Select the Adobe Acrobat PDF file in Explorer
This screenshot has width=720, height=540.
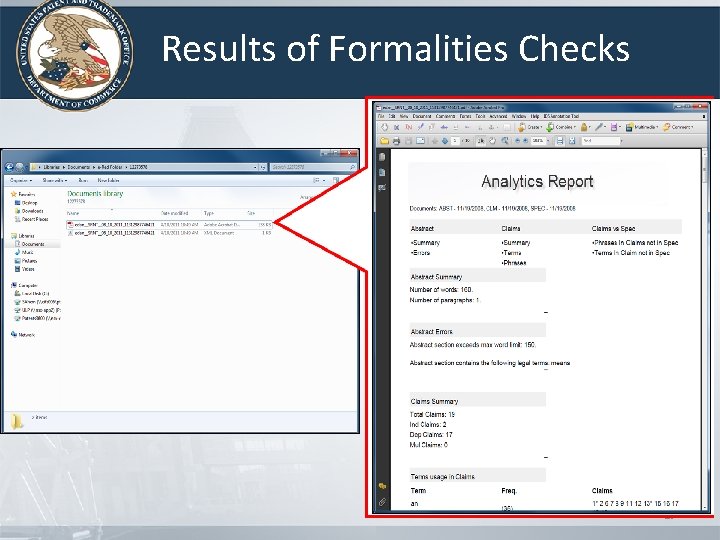[169, 225]
